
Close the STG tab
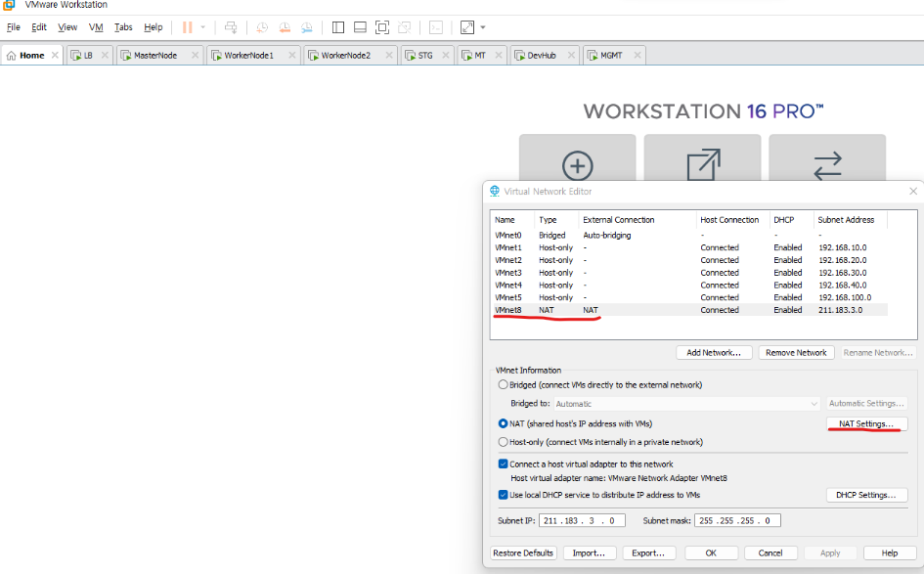point(446,55)
